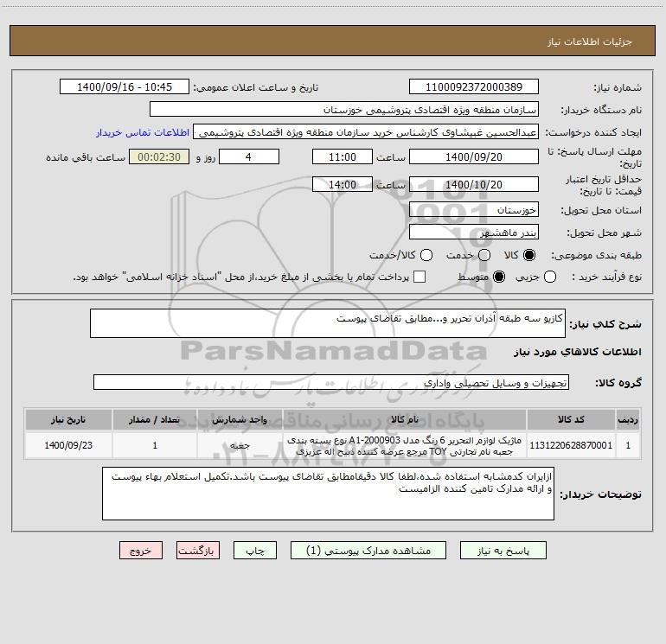Image resolution: width=666 pixels, height=644 pixels.
Task: Click the ردیف column header
Action: tap(628, 419)
